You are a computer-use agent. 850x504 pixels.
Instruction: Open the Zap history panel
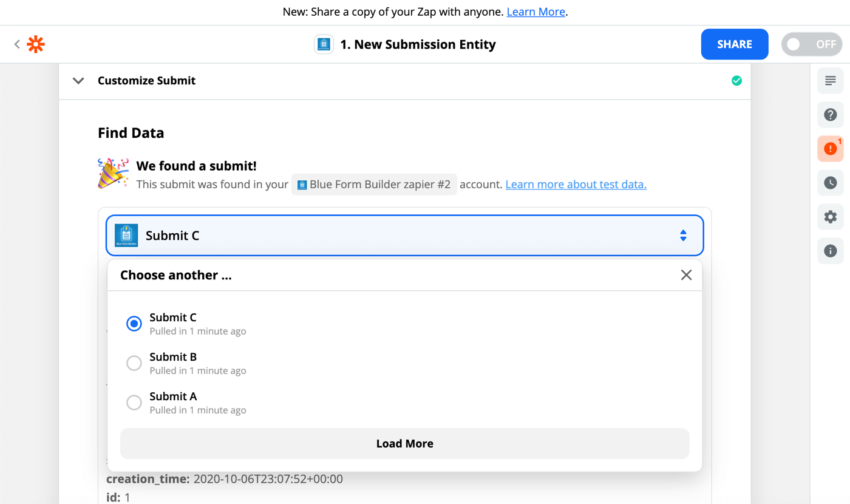[830, 183]
